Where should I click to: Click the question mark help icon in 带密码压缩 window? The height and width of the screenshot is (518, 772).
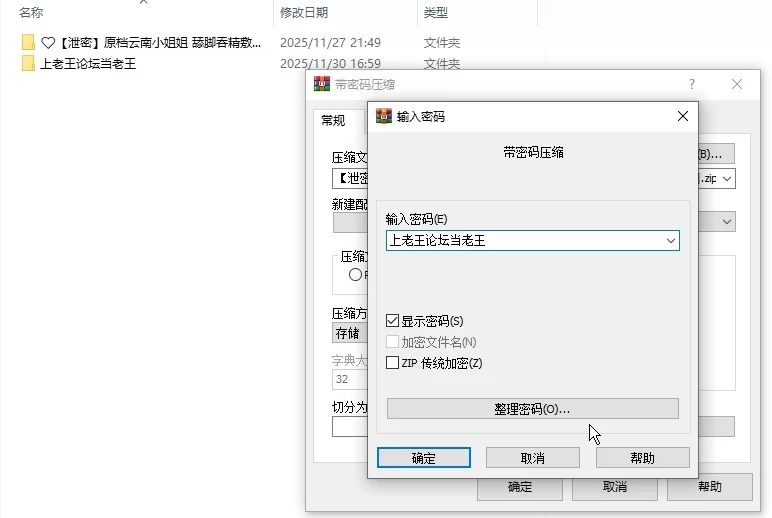click(692, 84)
